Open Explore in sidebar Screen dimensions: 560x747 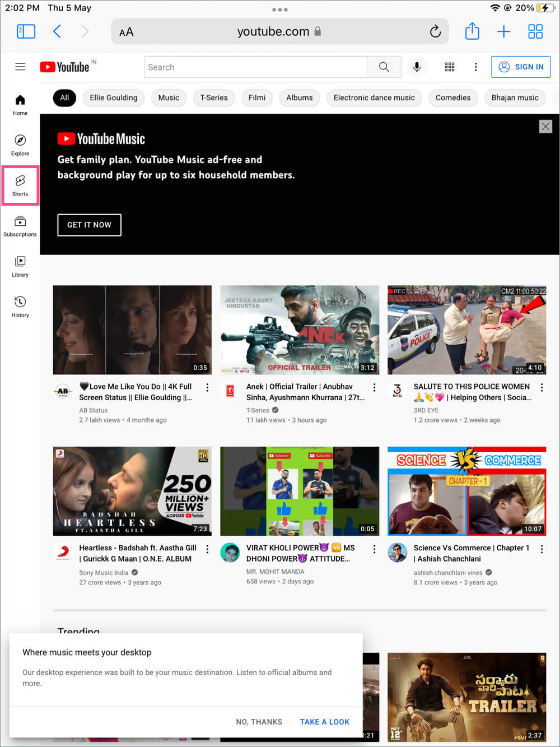(x=20, y=145)
